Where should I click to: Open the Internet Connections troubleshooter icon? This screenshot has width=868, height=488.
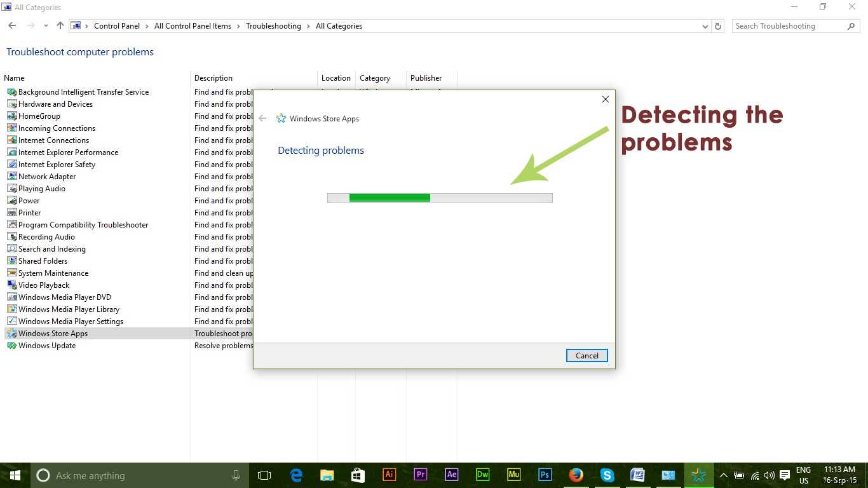[11, 140]
